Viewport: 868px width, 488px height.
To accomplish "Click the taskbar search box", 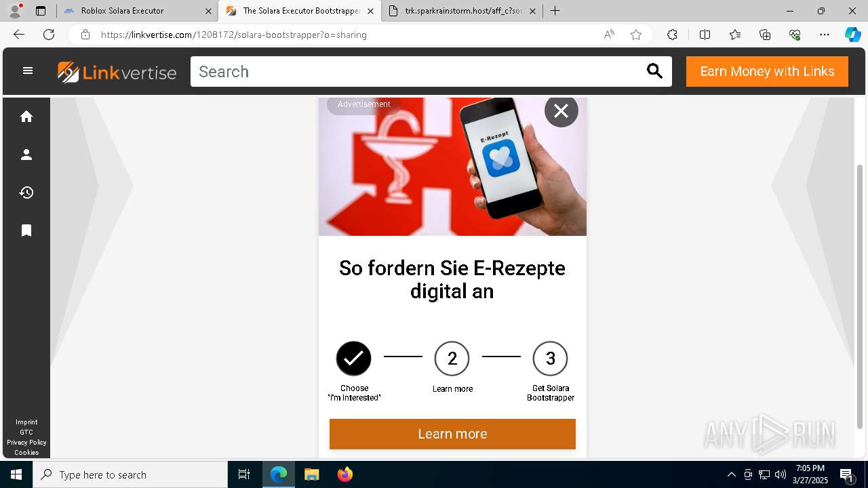I will coord(130,474).
